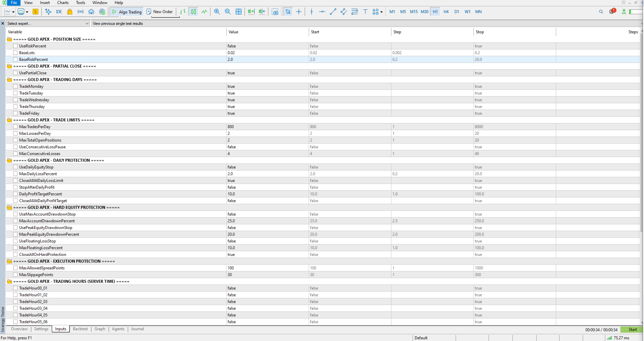Tile chart windows with grid icon
Image resolution: width=644 pixels, height=341 pixels.
click(238, 12)
